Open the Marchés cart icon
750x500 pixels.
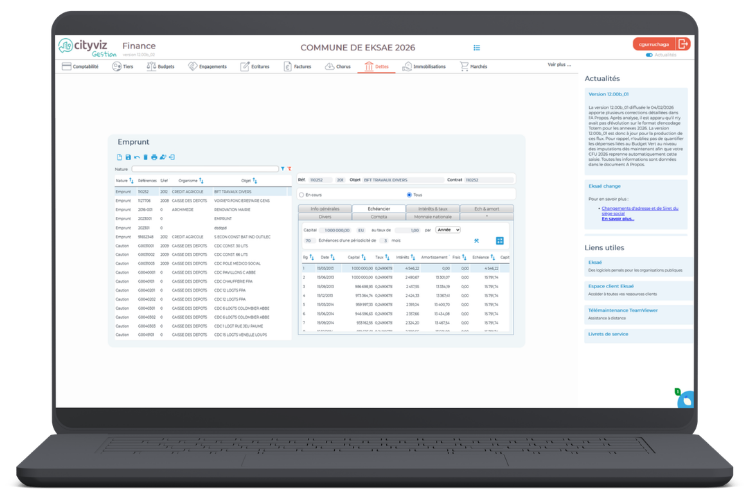click(473, 66)
